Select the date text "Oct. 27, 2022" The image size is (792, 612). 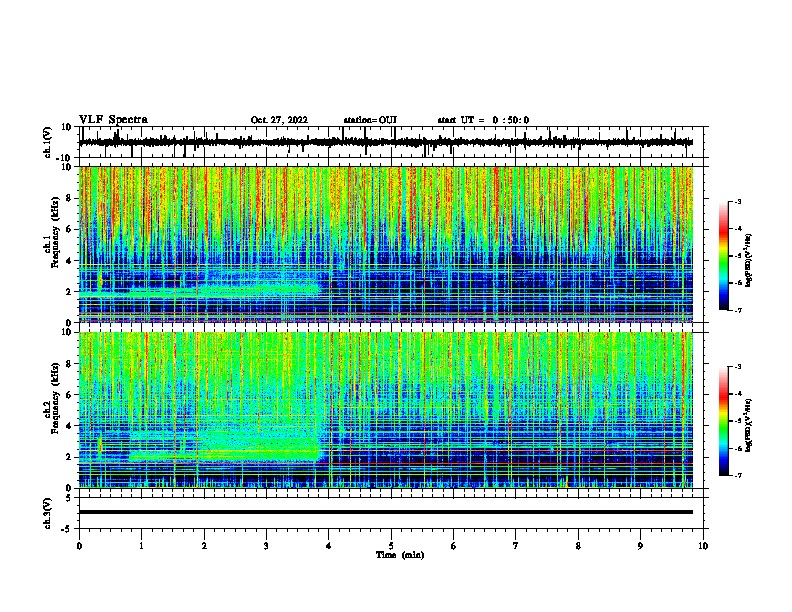(x=279, y=120)
